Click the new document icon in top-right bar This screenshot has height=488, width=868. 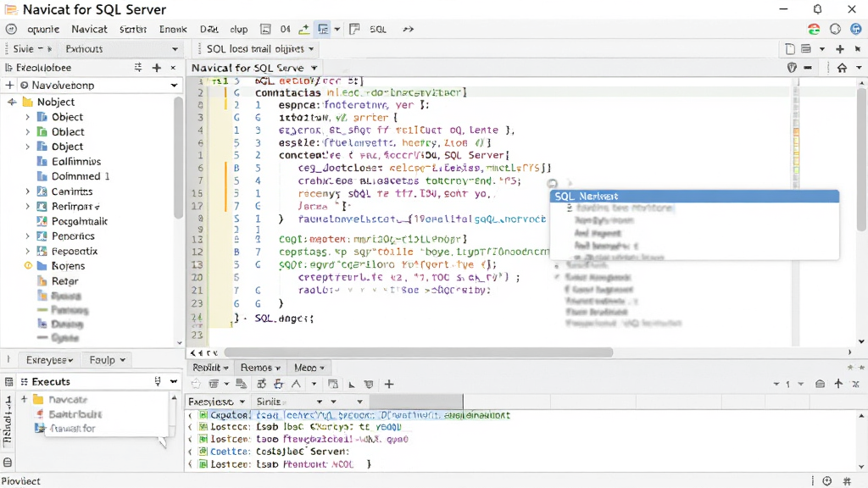790,49
